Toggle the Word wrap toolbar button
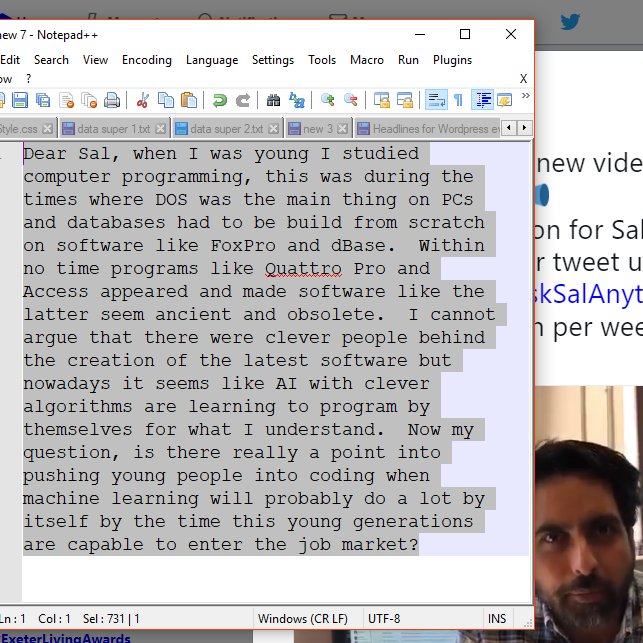The image size is (643, 643). pyautogui.click(x=436, y=100)
